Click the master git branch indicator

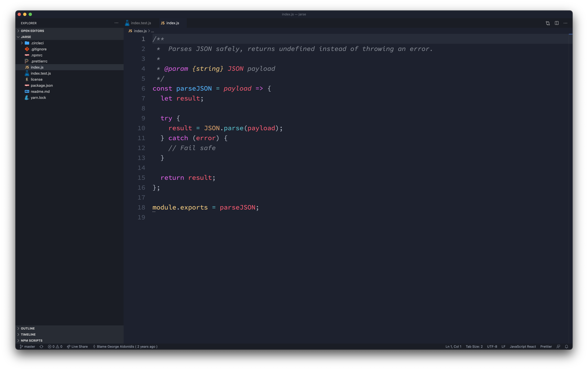coord(27,347)
